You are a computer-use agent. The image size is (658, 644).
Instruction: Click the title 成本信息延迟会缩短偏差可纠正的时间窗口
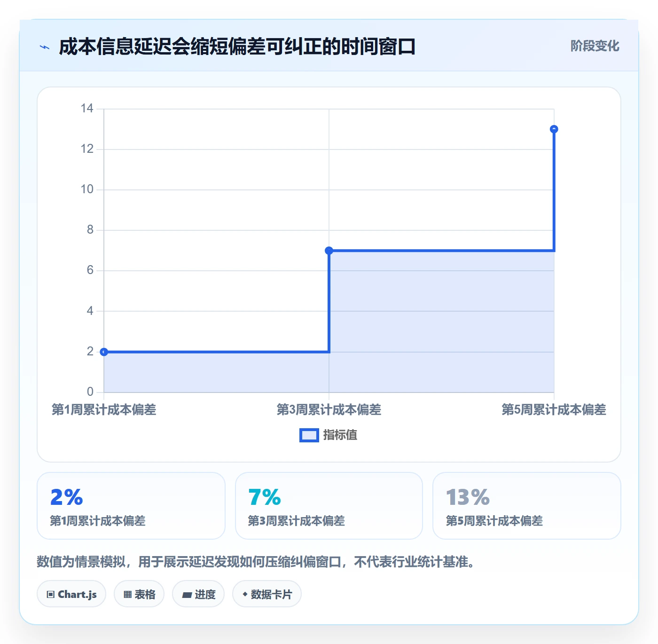[237, 47]
